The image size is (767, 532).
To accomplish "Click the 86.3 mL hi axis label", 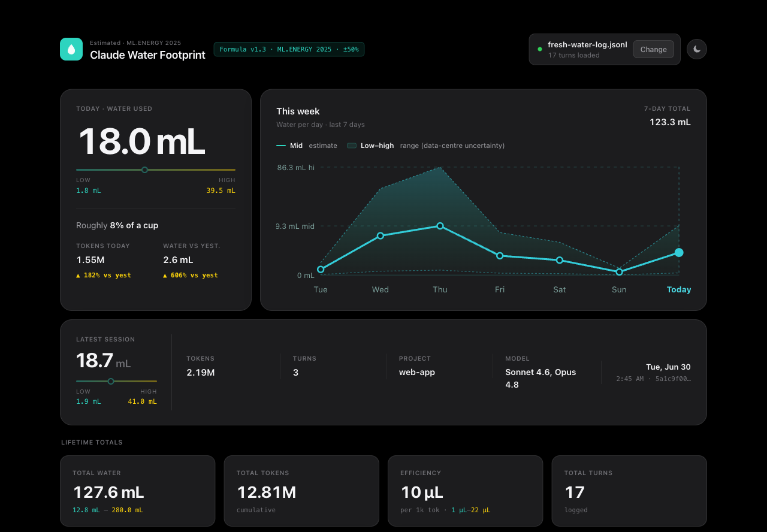I will click(295, 168).
